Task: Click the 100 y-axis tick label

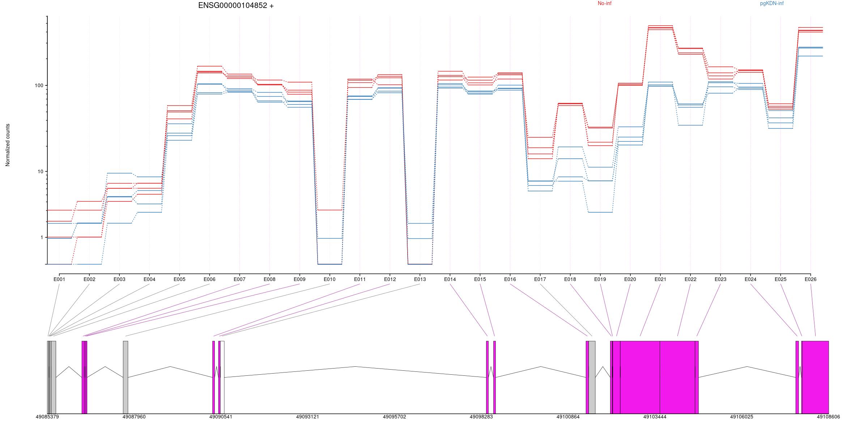Action: [x=38, y=86]
